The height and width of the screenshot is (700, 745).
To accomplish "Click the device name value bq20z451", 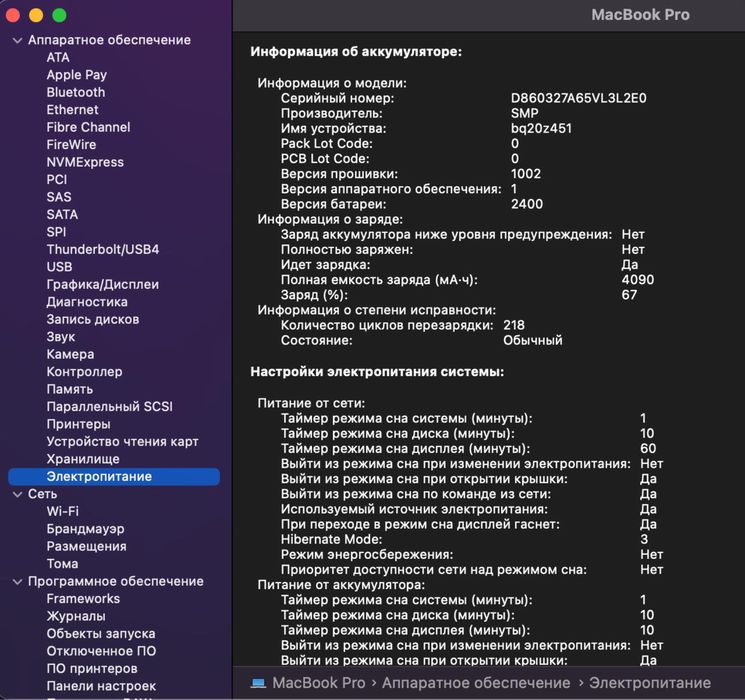I will pos(541,128).
